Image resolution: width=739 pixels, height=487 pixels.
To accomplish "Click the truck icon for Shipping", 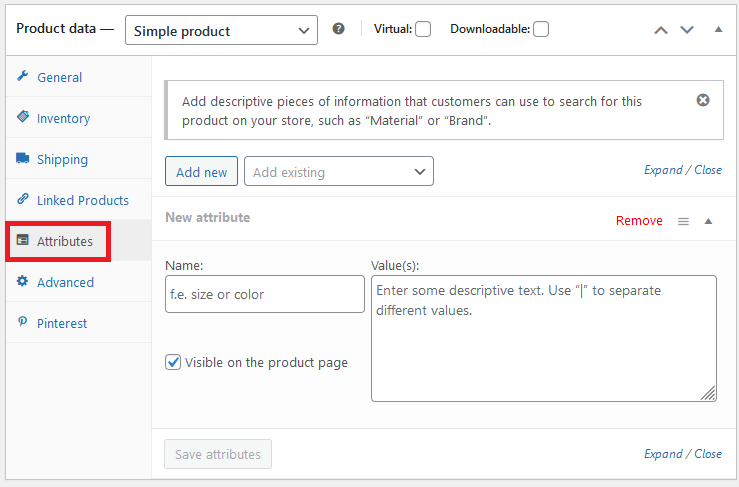I will tap(23, 159).
